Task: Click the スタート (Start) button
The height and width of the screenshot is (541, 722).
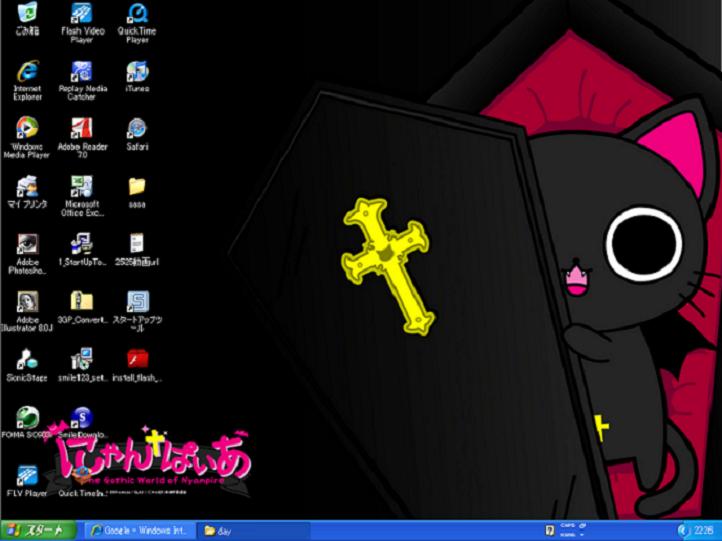Action: pyautogui.click(x=38, y=531)
